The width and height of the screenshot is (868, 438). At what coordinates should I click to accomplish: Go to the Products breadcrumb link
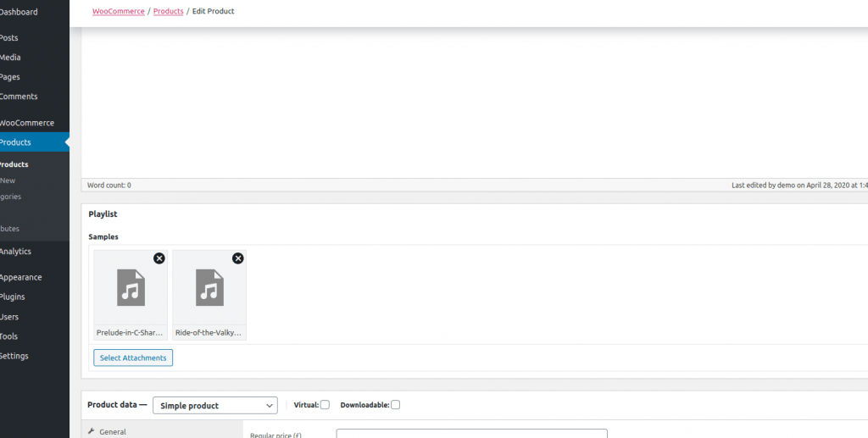pos(168,11)
